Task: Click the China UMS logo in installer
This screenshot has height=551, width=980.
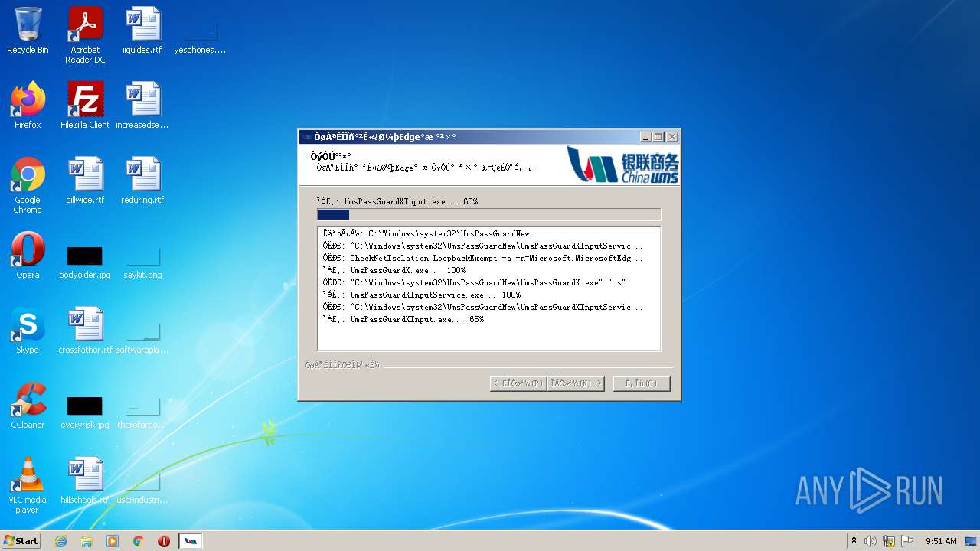Action: tap(622, 165)
